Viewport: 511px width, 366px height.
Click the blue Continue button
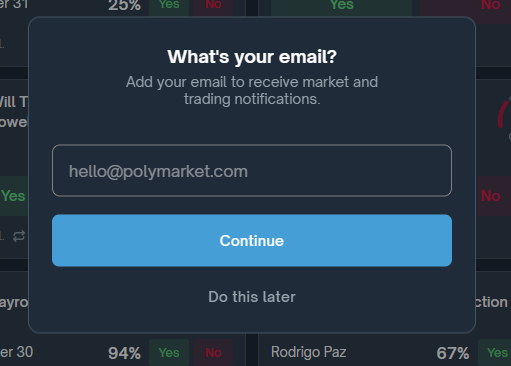coord(252,240)
